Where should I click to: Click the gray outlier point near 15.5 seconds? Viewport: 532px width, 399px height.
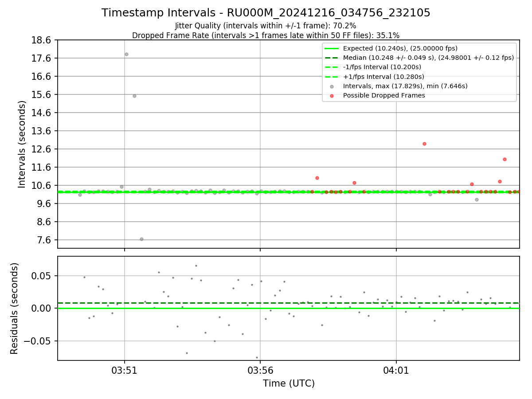click(x=134, y=96)
